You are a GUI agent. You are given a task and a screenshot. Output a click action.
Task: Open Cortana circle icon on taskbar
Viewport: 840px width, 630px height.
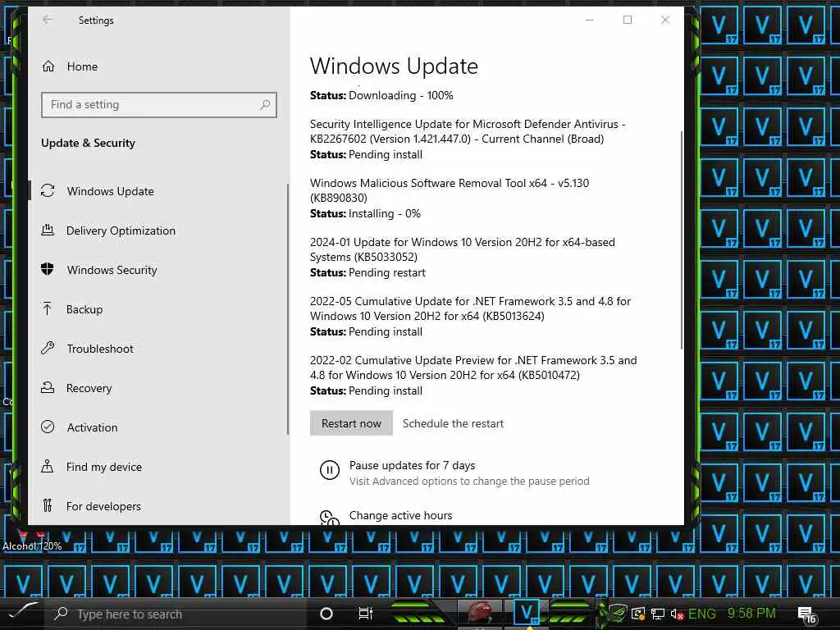click(326, 614)
